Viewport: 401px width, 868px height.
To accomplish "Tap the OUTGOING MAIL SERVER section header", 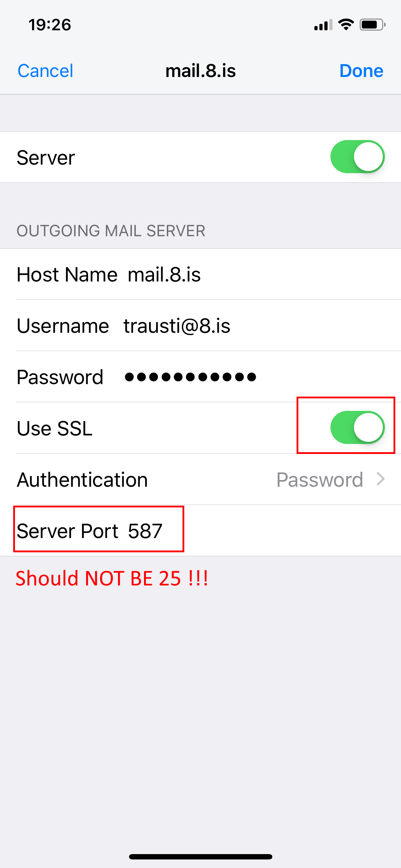I will [x=111, y=231].
